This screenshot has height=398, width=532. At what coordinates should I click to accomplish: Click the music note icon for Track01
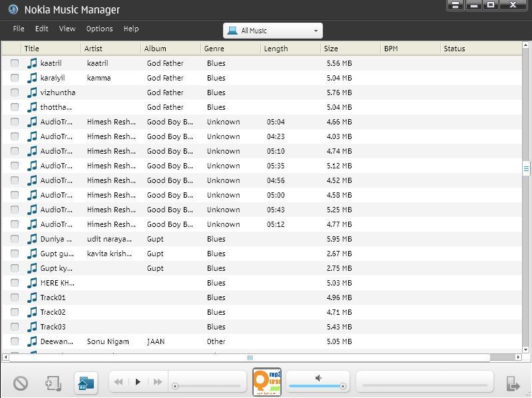pyautogui.click(x=32, y=298)
